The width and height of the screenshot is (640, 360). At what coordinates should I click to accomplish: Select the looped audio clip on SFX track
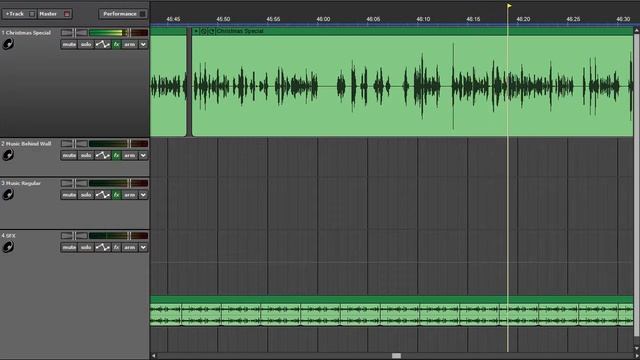pyautogui.click(x=392, y=311)
